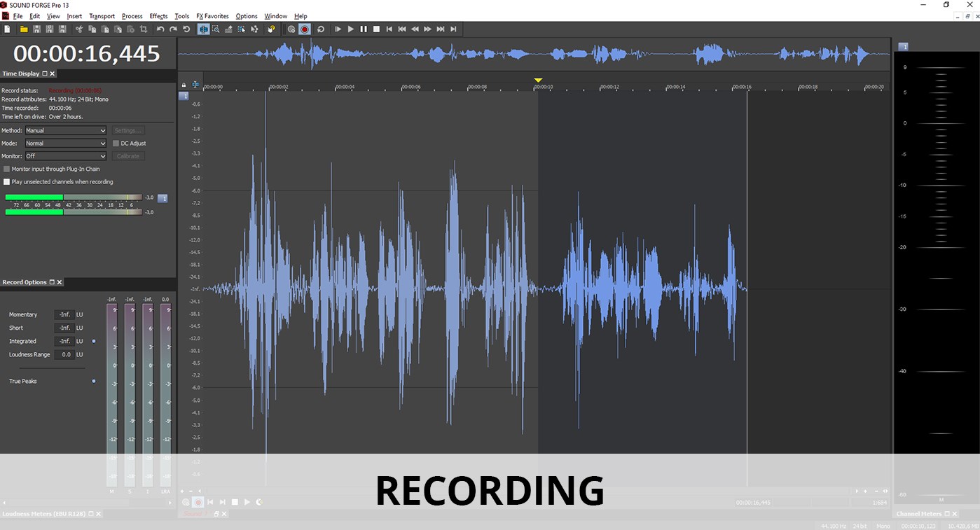
Task: Click the overview waveform strip
Action: pos(534,54)
